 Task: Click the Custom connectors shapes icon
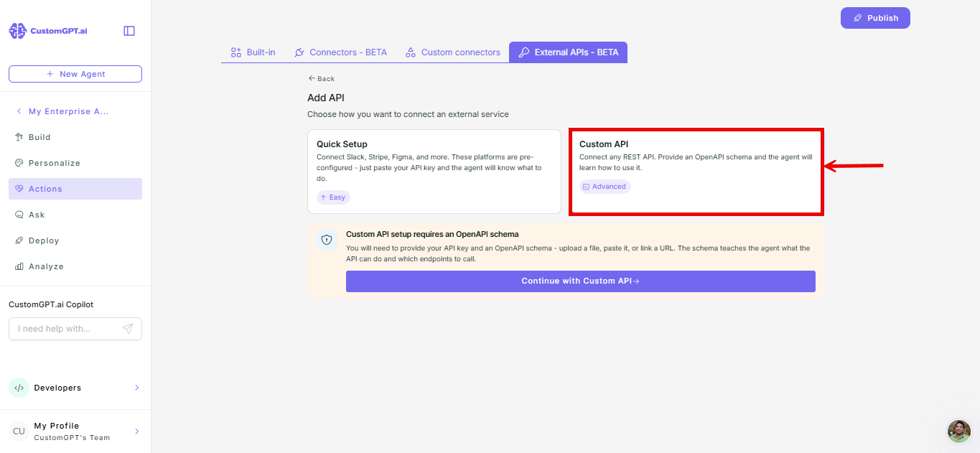[x=411, y=52]
